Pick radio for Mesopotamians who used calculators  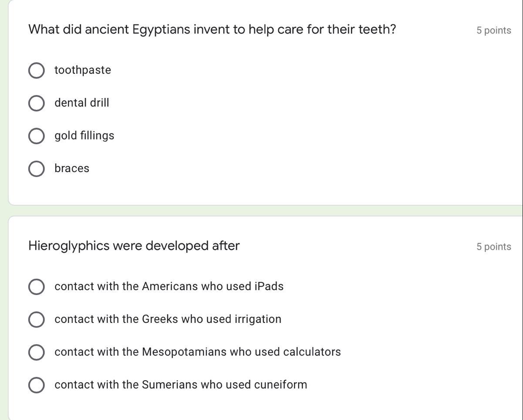[x=36, y=352]
